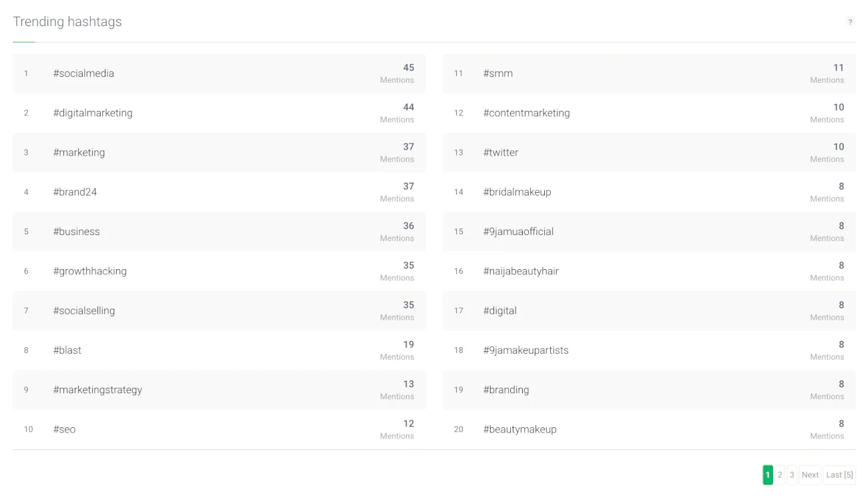
Task: Open the #growthhacking hashtag
Action: [89, 271]
